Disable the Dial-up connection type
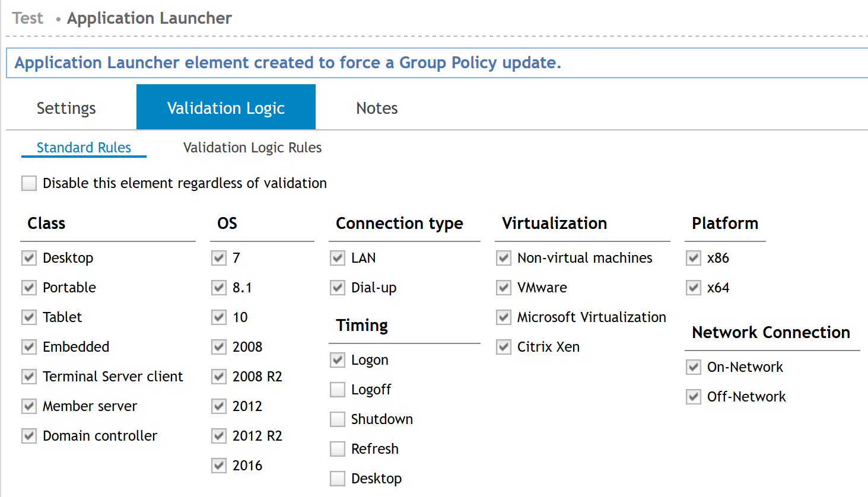Viewport: 868px width, 497px height. [337, 287]
